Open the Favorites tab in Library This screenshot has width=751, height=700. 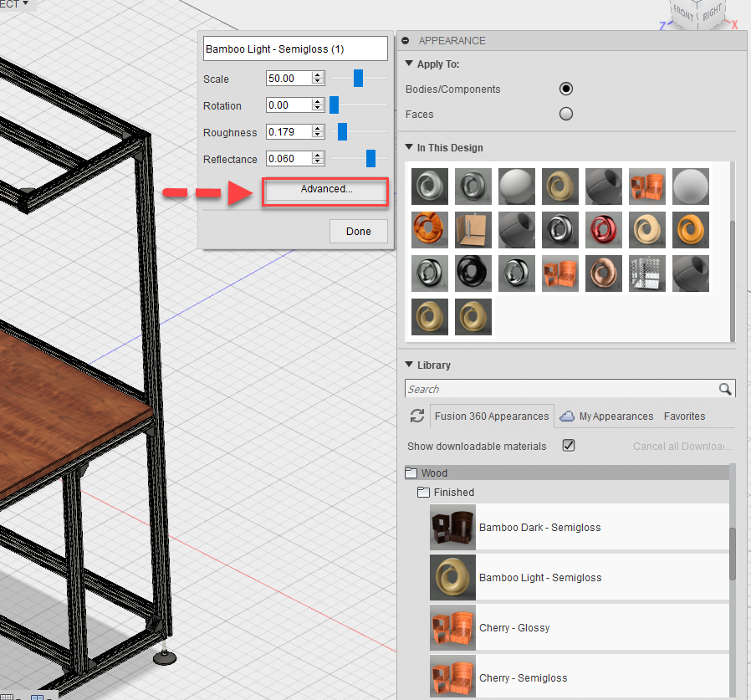pos(684,416)
